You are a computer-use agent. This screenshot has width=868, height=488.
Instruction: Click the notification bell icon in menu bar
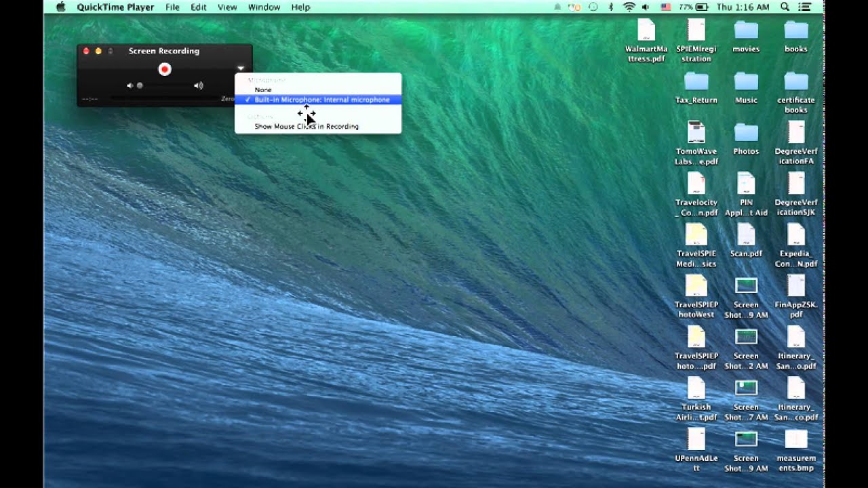(x=557, y=7)
